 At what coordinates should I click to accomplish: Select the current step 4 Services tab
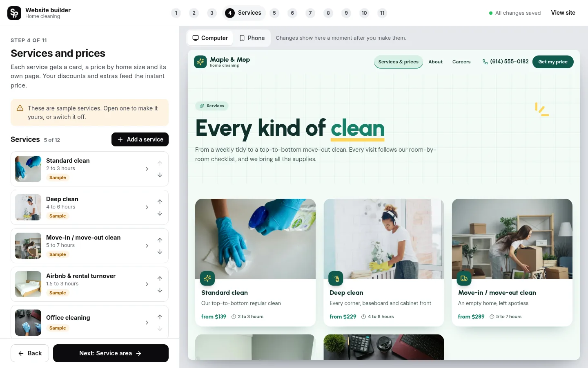(244, 13)
